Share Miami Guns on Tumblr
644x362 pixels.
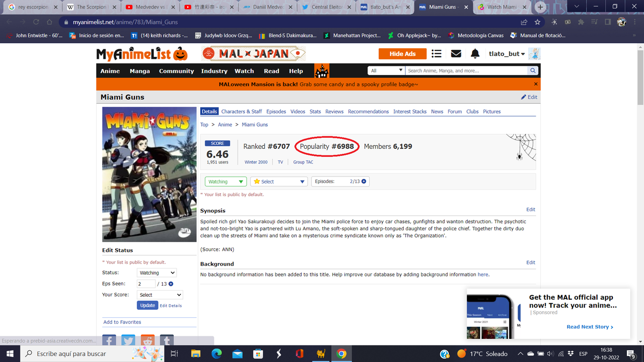pyautogui.click(x=167, y=340)
